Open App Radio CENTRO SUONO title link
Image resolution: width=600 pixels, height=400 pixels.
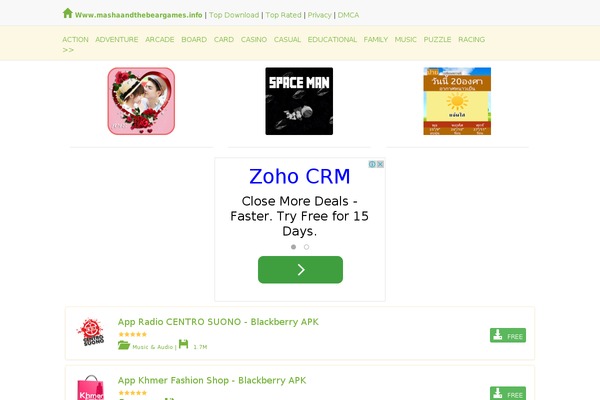218,322
